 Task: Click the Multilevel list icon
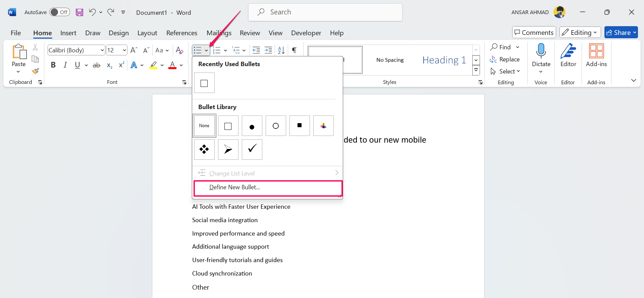tap(236, 50)
